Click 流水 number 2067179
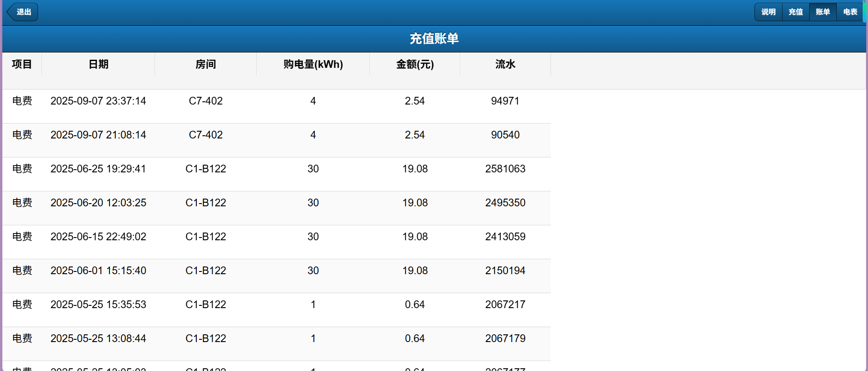The height and width of the screenshot is (371, 868). pos(505,338)
